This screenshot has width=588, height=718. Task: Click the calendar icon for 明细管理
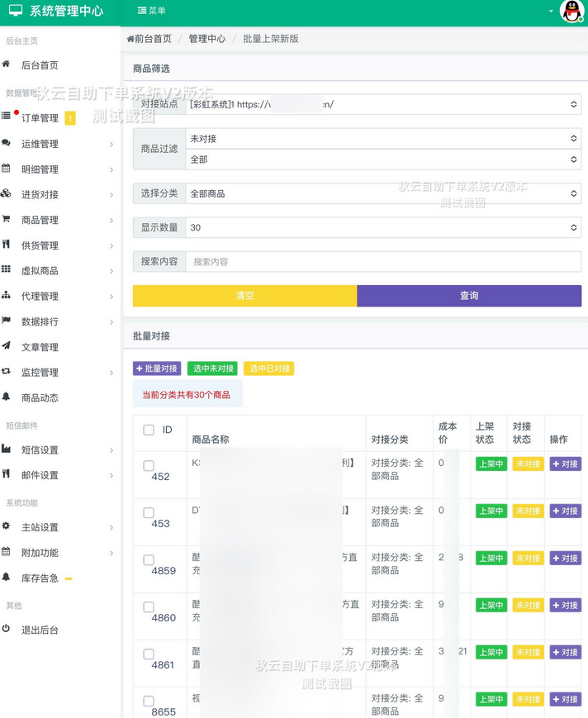pos(6,168)
